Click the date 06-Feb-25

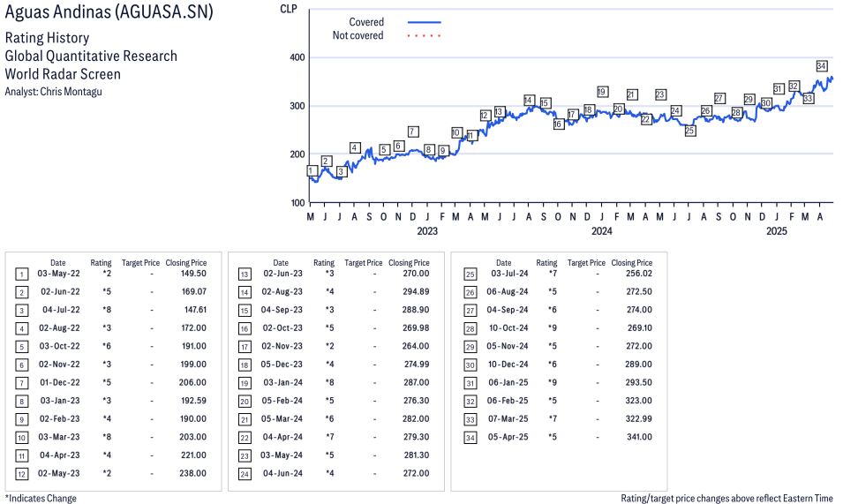(x=508, y=401)
